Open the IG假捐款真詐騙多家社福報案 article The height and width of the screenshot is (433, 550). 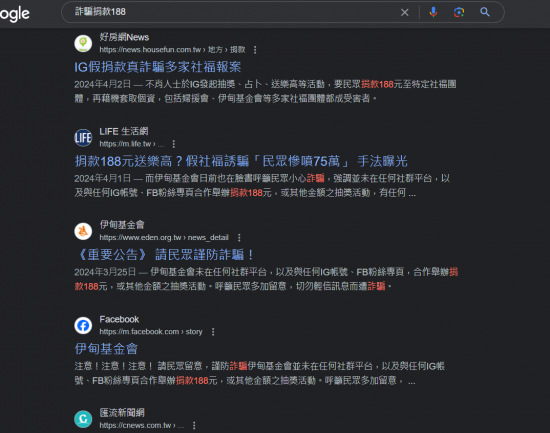[x=157, y=67]
